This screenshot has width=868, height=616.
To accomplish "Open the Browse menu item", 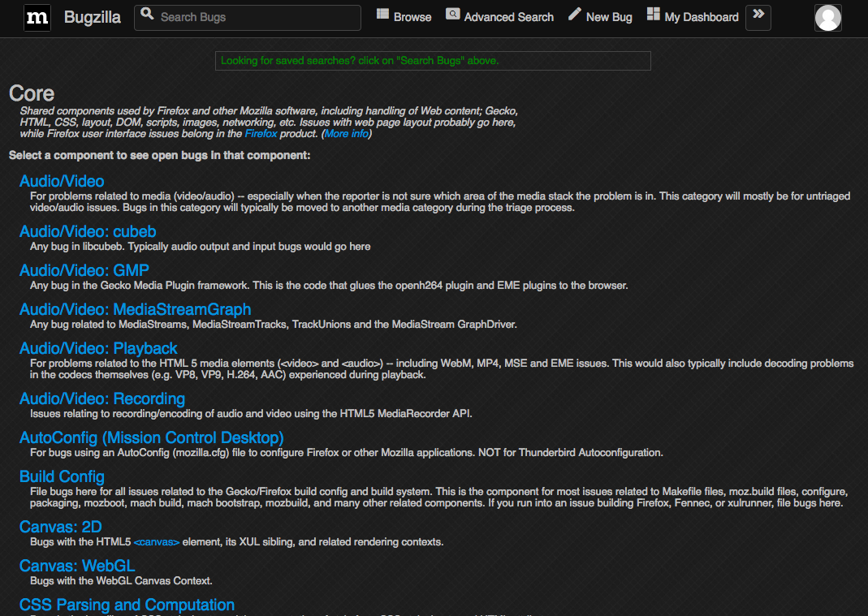I will click(x=412, y=17).
